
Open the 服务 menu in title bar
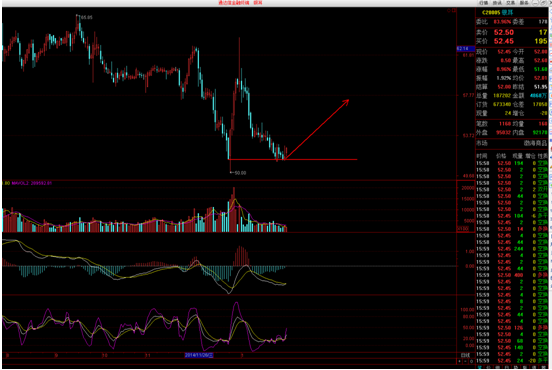(x=524, y=3)
